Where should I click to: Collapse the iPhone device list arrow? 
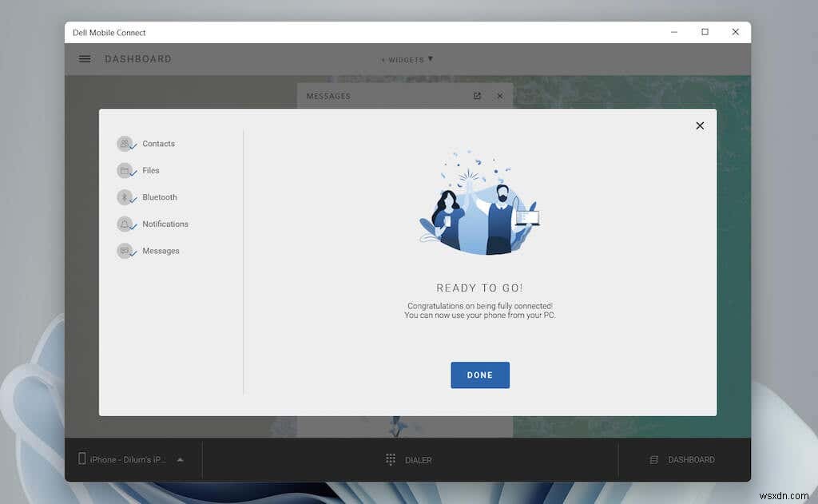(x=180, y=458)
